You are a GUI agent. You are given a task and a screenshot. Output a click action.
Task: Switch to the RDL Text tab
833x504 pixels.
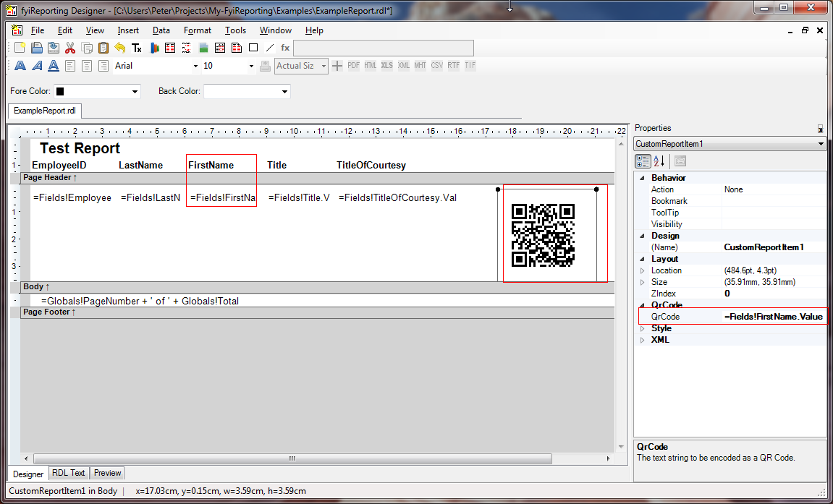coord(69,473)
